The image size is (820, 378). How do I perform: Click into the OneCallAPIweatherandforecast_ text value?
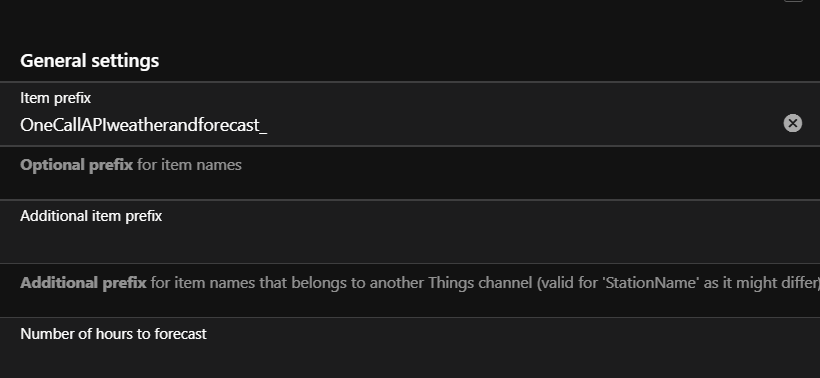click(x=143, y=125)
